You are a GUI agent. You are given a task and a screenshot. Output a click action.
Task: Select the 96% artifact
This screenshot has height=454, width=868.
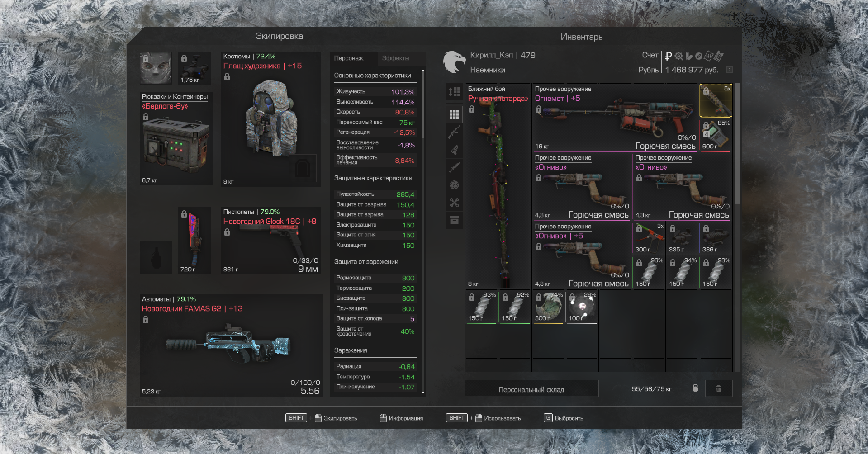pos(649,272)
